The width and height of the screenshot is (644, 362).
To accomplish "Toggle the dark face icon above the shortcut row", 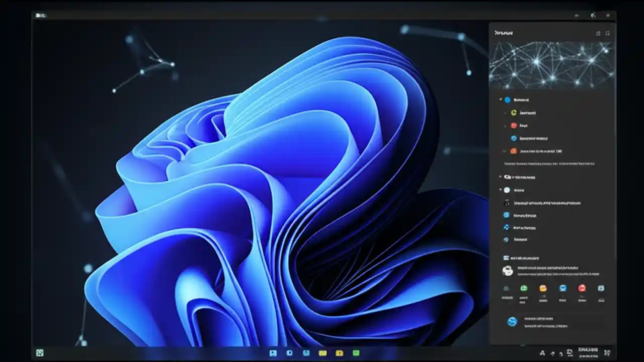I will [507, 270].
